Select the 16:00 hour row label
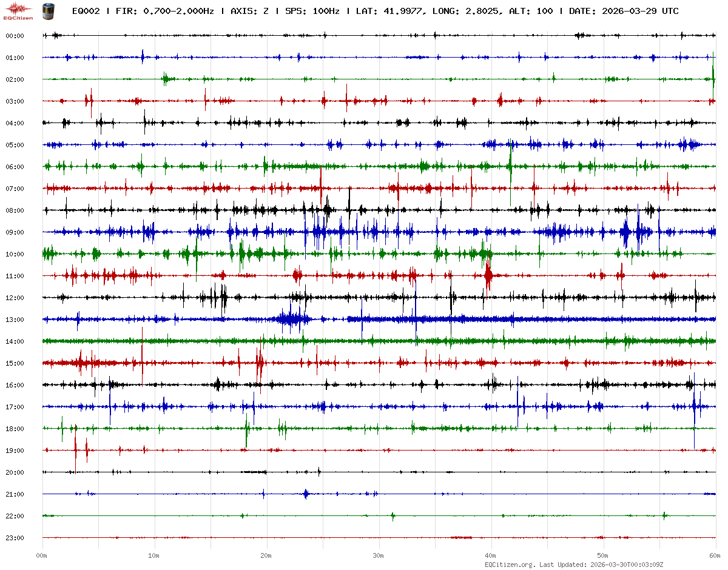Screen dimensions: 728x570 [x=15, y=385]
